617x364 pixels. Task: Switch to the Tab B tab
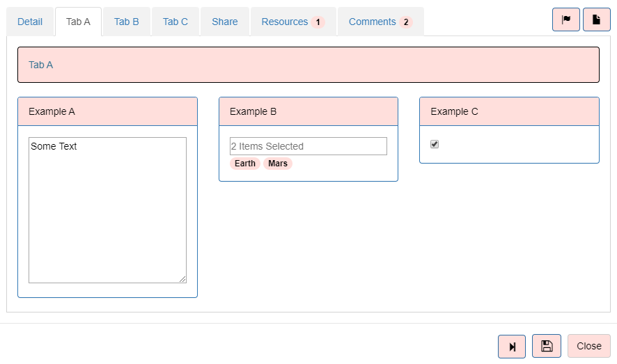[126, 22]
